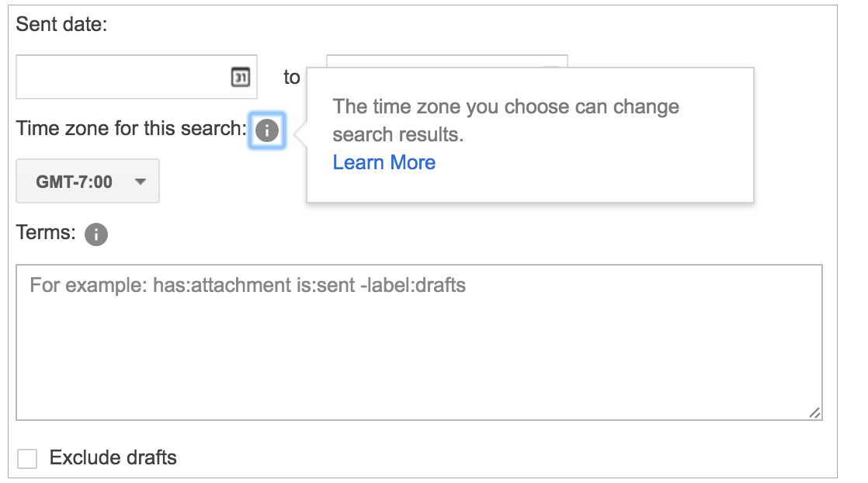The width and height of the screenshot is (868, 483).
Task: Click the time zone tooltip message text
Action: point(505,120)
